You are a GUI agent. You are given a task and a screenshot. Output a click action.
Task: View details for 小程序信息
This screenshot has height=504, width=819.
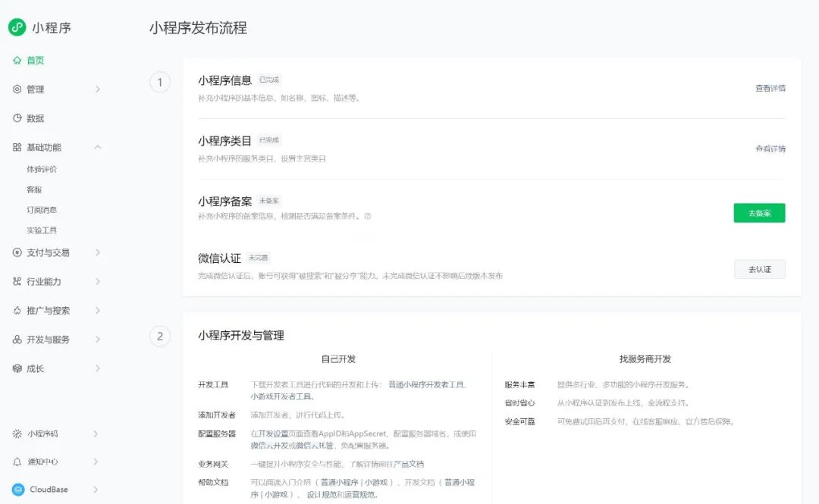pyautogui.click(x=770, y=88)
